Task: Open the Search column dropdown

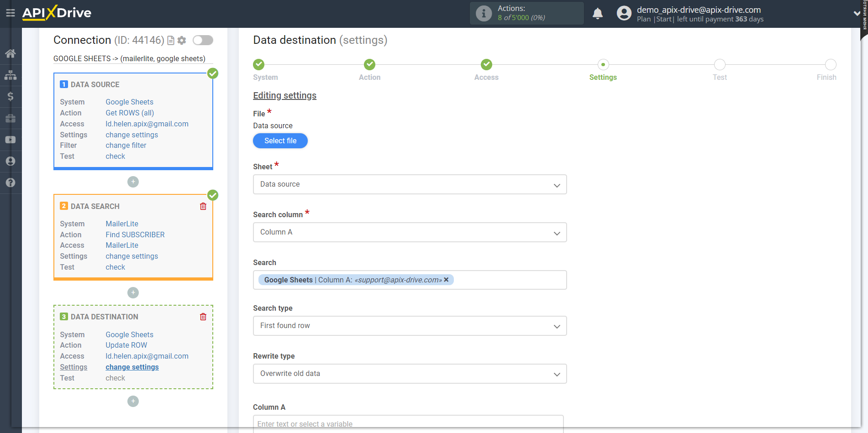Action: 410,232
